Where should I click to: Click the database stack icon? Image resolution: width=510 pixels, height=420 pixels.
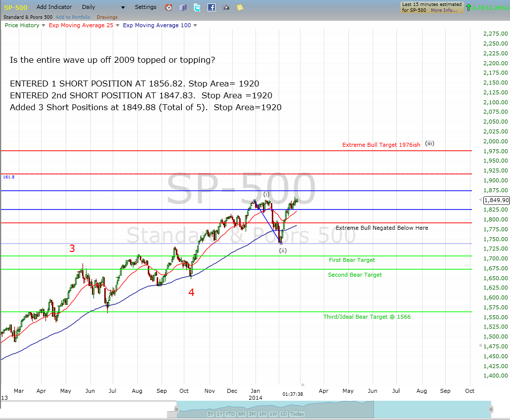coord(183,7)
